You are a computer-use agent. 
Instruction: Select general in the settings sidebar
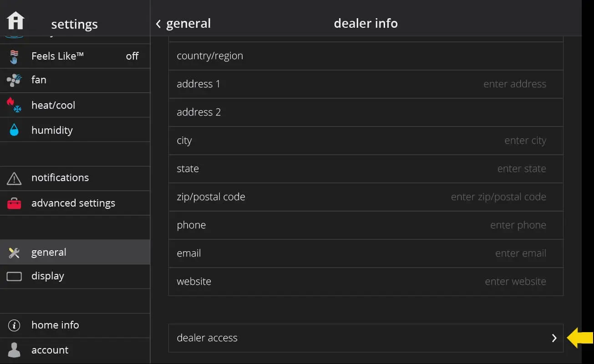[x=49, y=252]
